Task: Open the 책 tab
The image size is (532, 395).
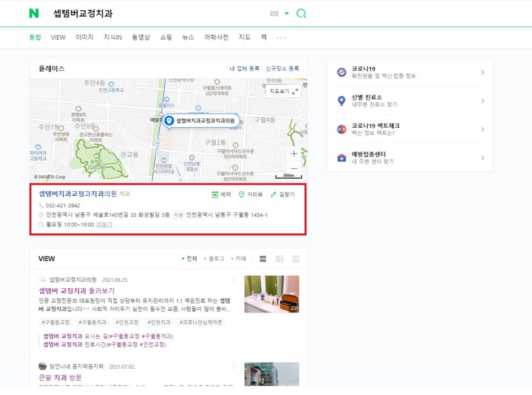Action: 264,37
